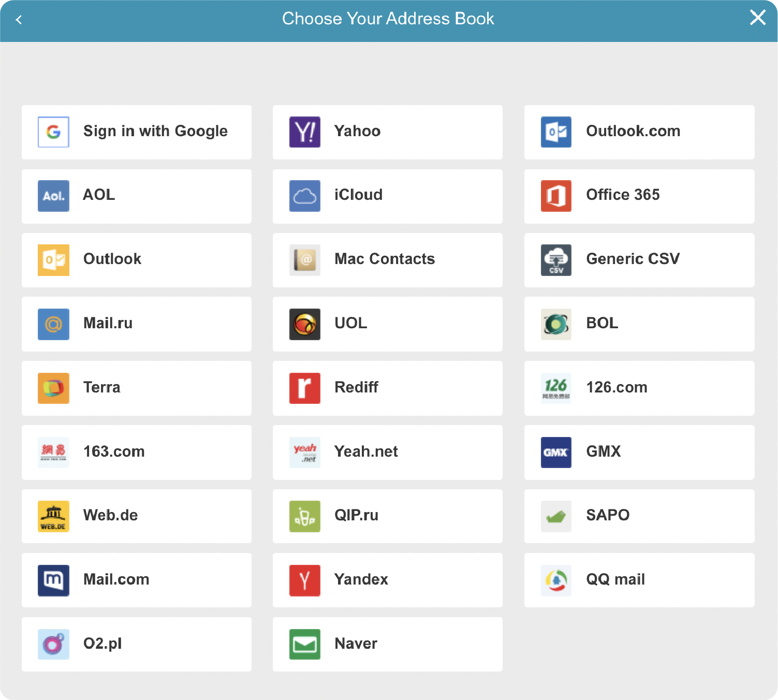Click the BOL green swirl icon
The image size is (778, 700).
tap(556, 324)
